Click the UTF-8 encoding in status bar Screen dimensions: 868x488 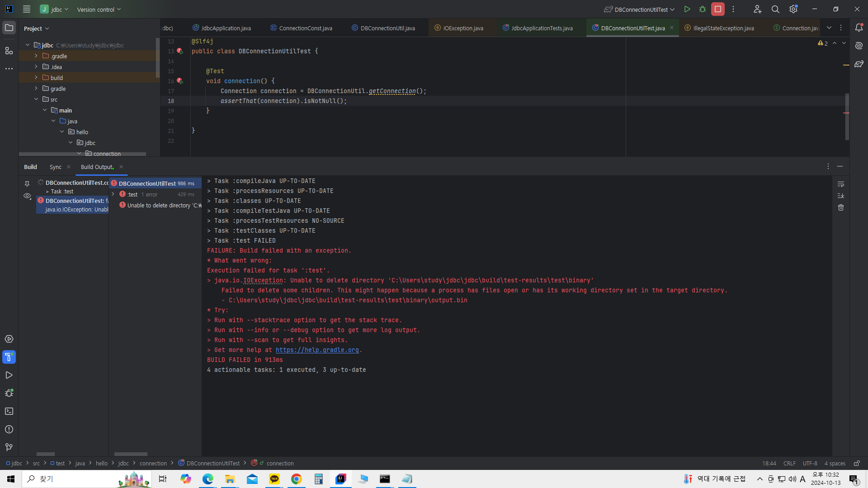[810, 463]
